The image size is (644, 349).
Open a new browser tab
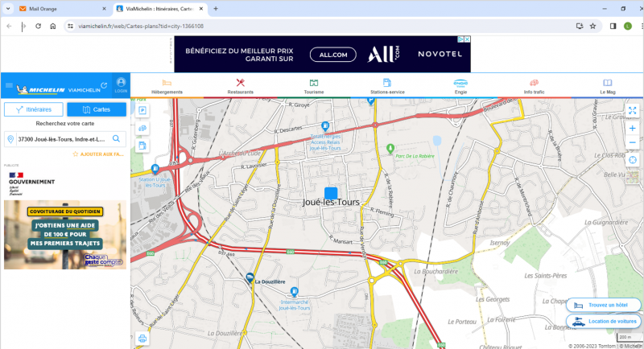coord(216,9)
